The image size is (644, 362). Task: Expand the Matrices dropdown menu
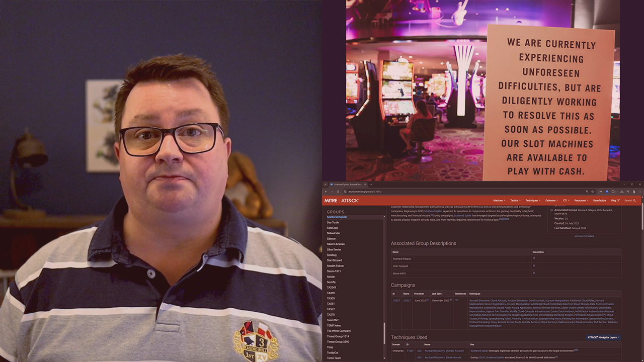[499, 201]
